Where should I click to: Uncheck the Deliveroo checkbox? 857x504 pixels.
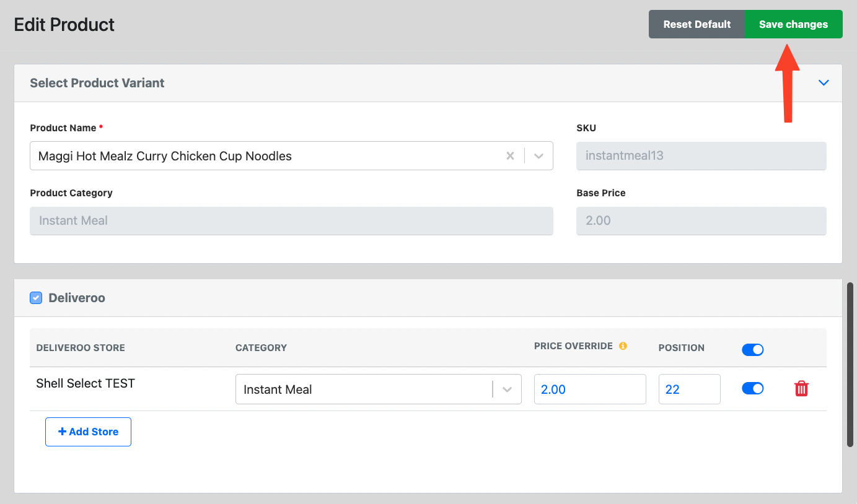(36, 298)
